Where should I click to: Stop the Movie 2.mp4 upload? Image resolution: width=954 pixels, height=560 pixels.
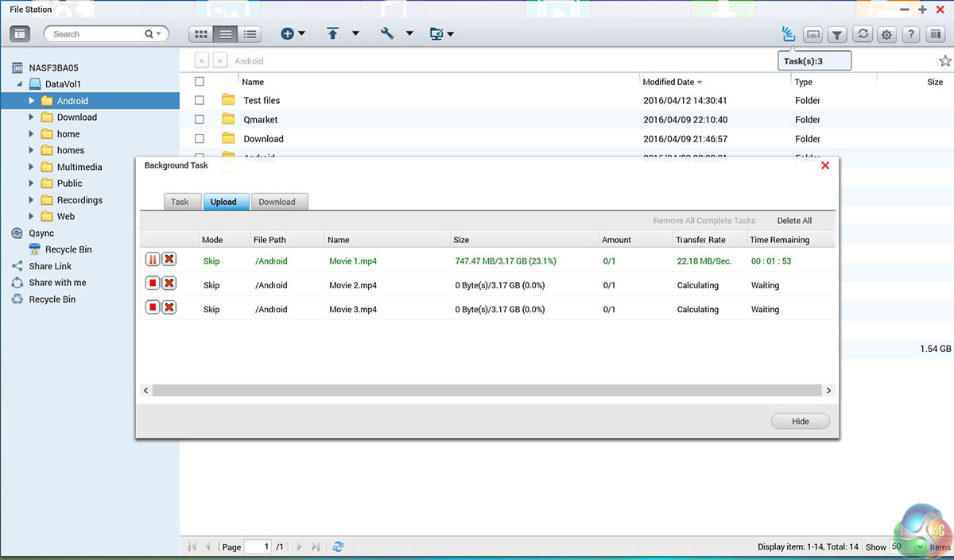point(152,284)
